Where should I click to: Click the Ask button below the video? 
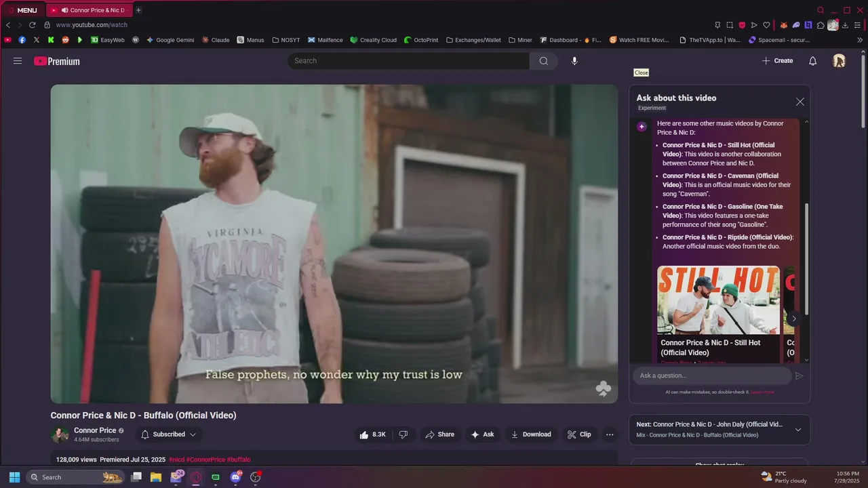pos(482,434)
